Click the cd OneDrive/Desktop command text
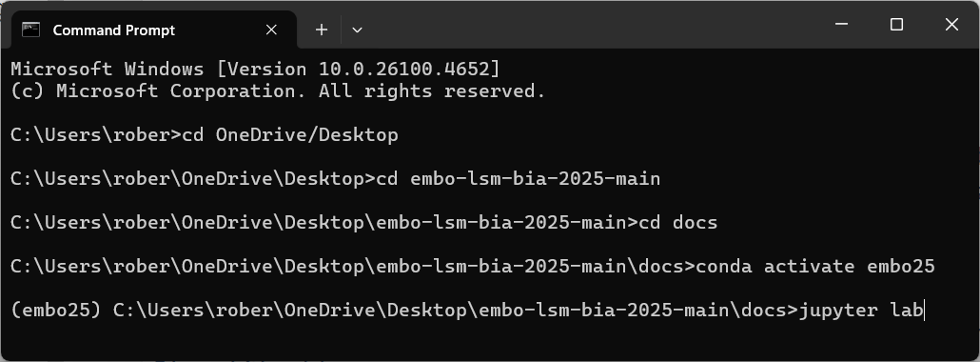This screenshot has height=362, width=980. click(x=290, y=134)
